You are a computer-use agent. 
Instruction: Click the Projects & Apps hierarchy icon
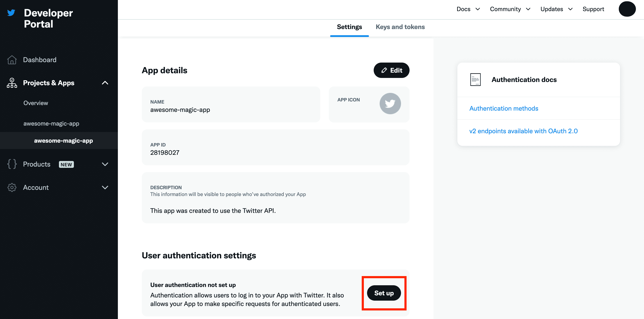pos(12,83)
